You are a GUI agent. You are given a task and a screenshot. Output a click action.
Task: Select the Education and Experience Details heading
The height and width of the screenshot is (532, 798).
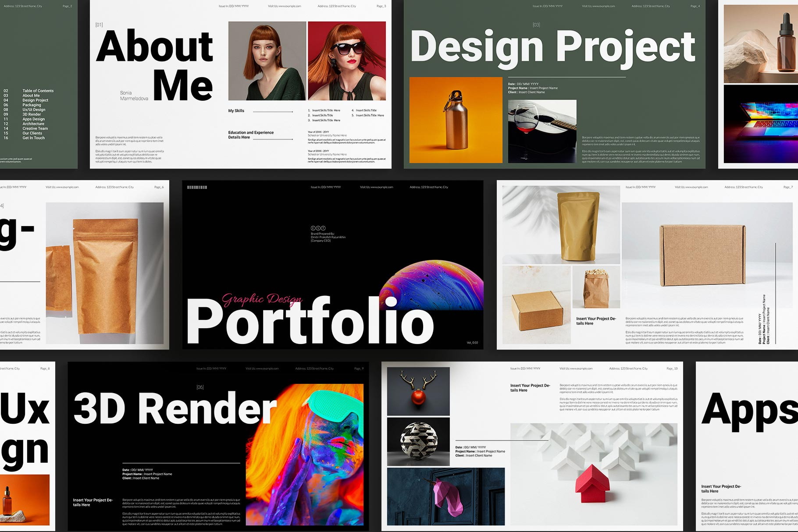[x=250, y=135]
